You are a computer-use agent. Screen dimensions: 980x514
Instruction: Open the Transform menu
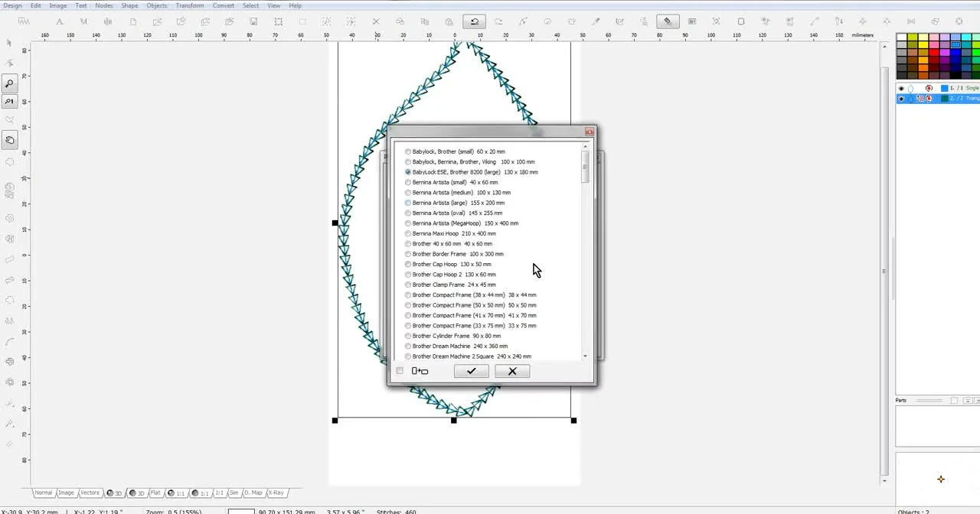[189, 5]
